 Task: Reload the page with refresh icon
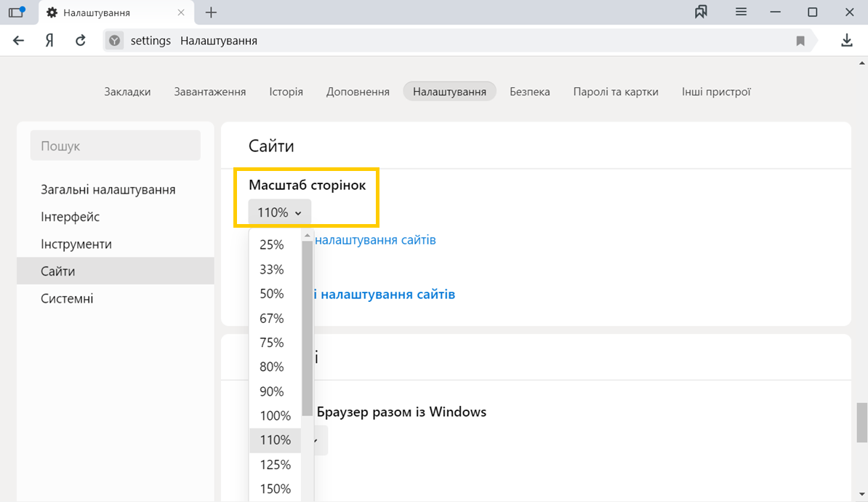click(80, 41)
